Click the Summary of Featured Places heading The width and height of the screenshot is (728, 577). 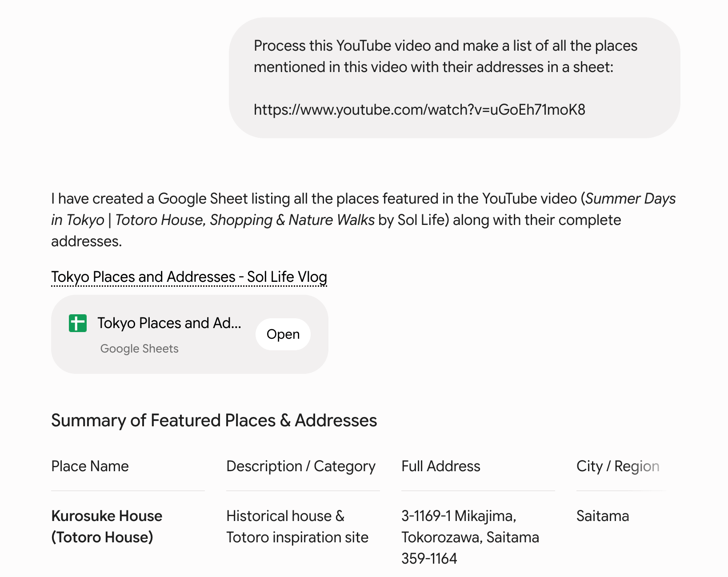[214, 421]
